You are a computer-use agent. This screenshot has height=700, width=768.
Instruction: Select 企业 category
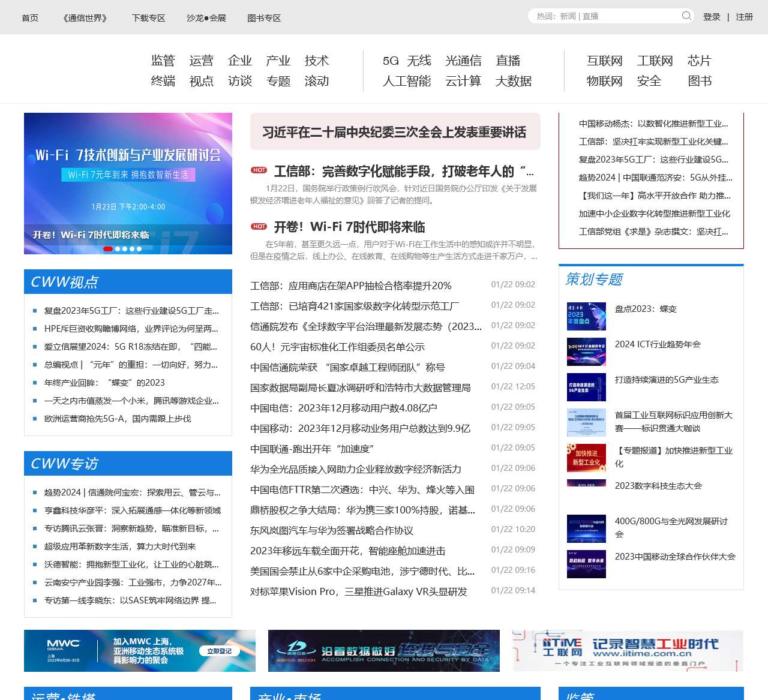point(240,61)
